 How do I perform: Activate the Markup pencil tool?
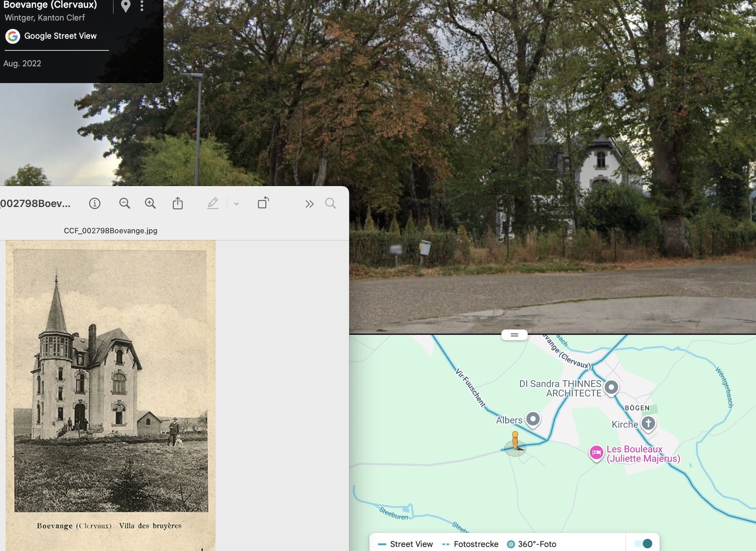(x=213, y=203)
